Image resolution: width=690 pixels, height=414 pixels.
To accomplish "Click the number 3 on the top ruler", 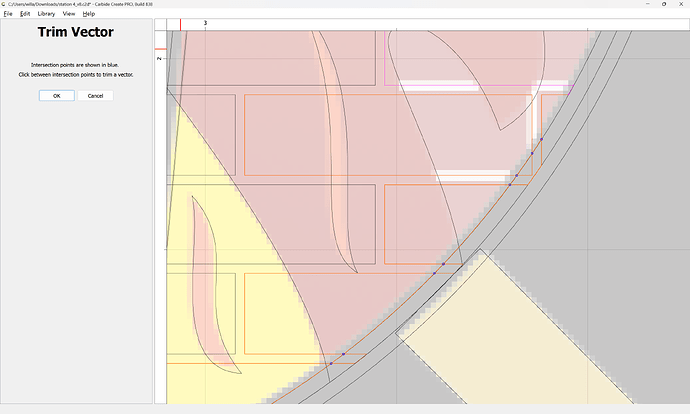I will pos(206,22).
